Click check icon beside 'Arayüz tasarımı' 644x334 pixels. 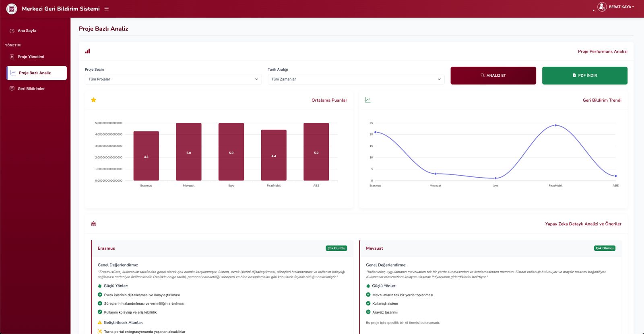pyautogui.click(x=368, y=312)
